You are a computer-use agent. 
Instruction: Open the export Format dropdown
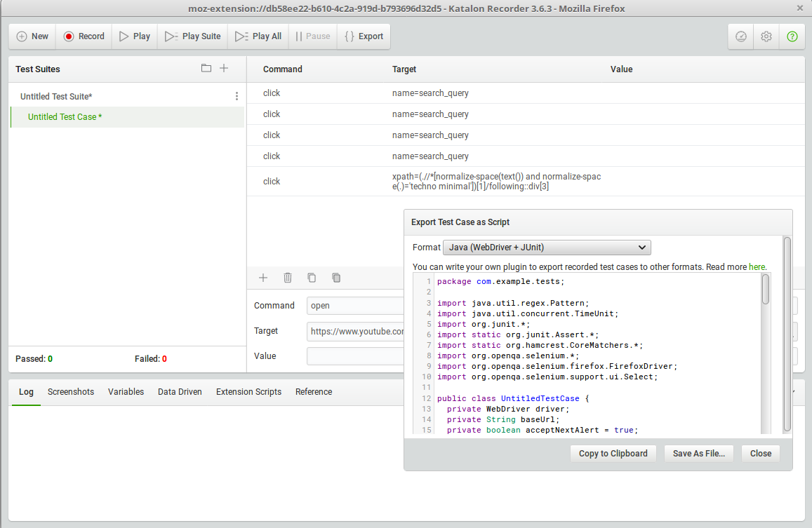pyautogui.click(x=547, y=247)
